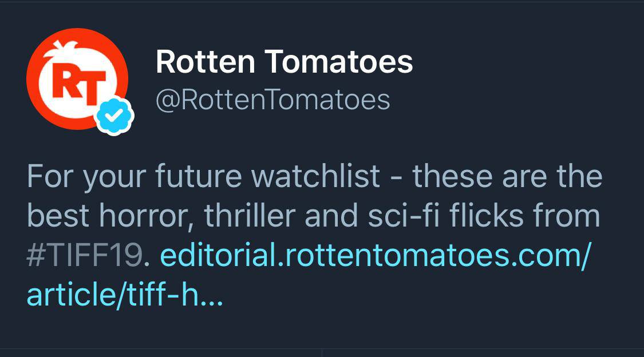644x357 pixels.
Task: Click the white RT letters in logo
Action: pos(79,83)
